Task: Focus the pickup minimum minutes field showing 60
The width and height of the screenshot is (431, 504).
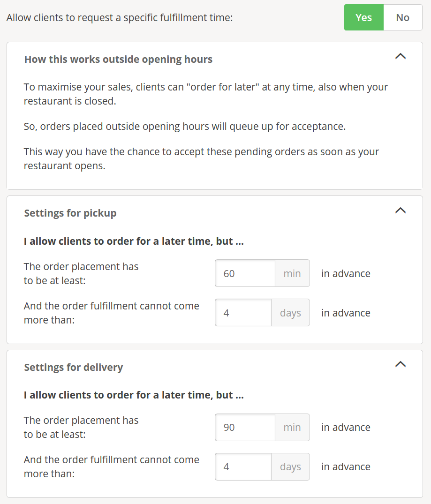Action: [x=245, y=273]
